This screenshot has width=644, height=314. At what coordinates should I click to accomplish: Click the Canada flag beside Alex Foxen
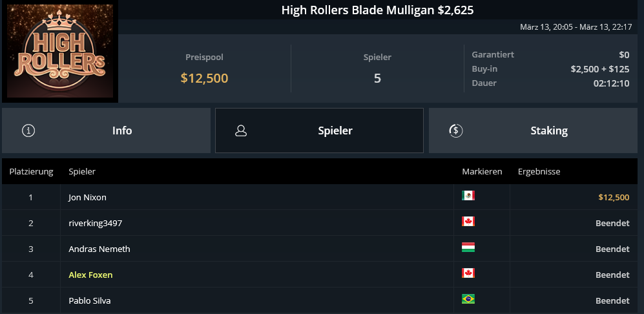pyautogui.click(x=468, y=273)
